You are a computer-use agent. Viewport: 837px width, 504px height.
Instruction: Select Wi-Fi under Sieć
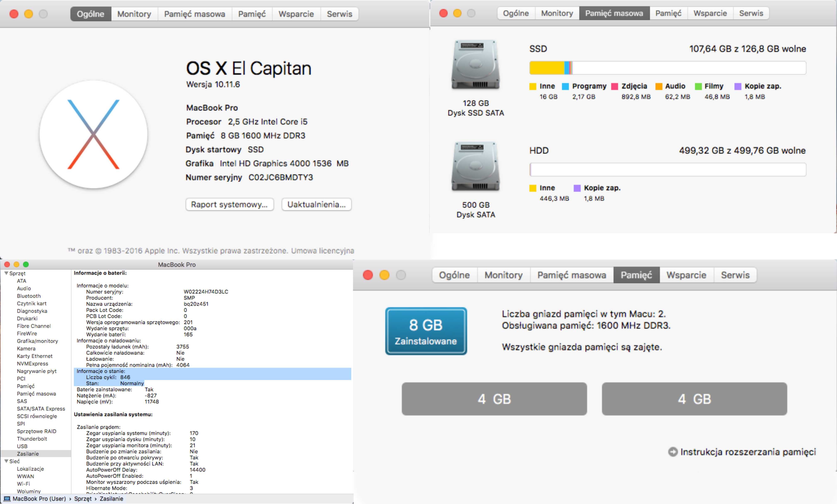click(x=23, y=484)
